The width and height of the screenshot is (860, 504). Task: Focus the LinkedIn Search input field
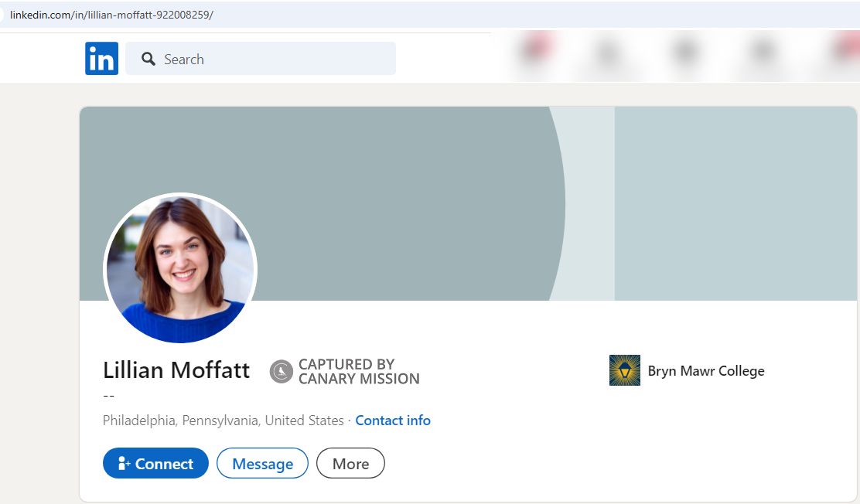271,60
